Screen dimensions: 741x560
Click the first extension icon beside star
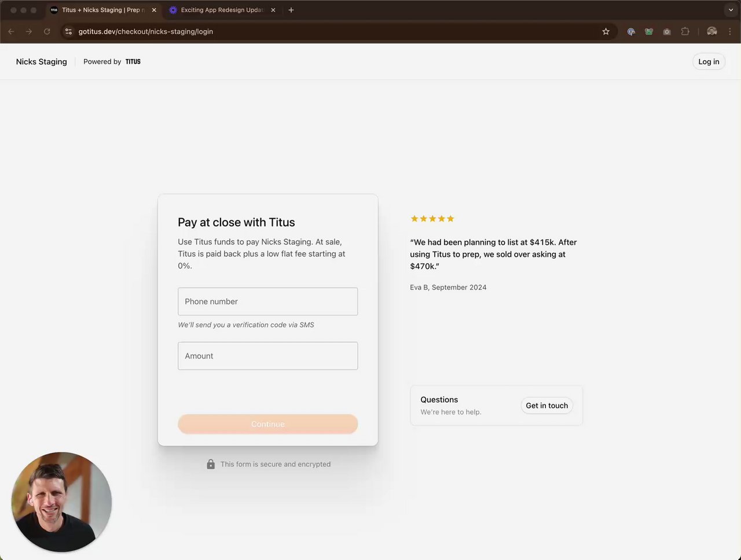click(x=631, y=31)
